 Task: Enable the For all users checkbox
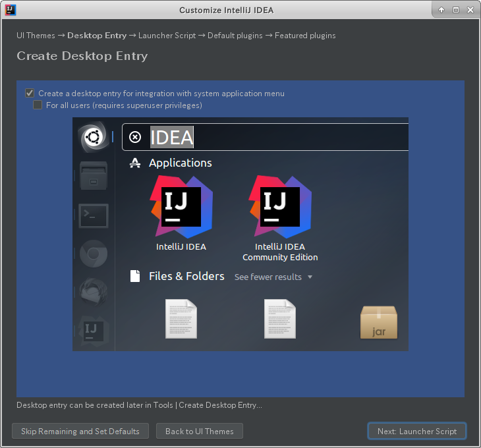coord(38,105)
